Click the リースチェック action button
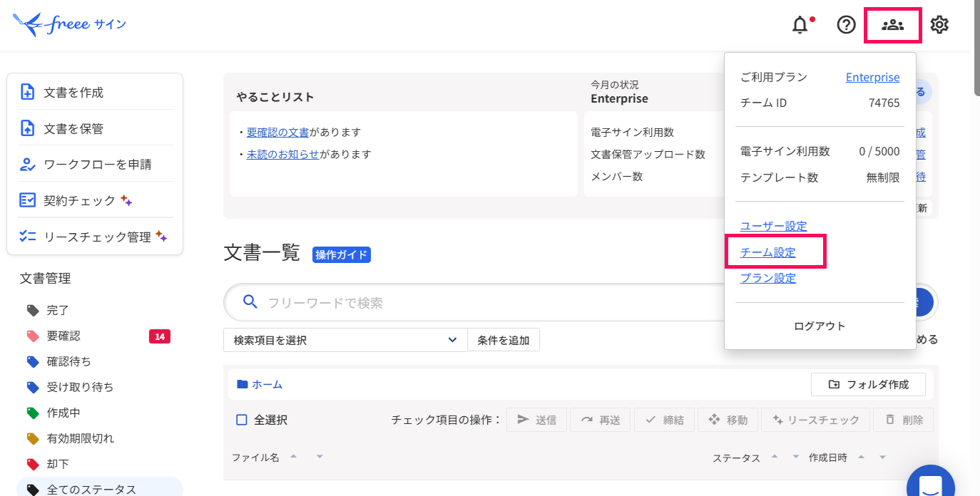Image resolution: width=980 pixels, height=496 pixels. [815, 420]
